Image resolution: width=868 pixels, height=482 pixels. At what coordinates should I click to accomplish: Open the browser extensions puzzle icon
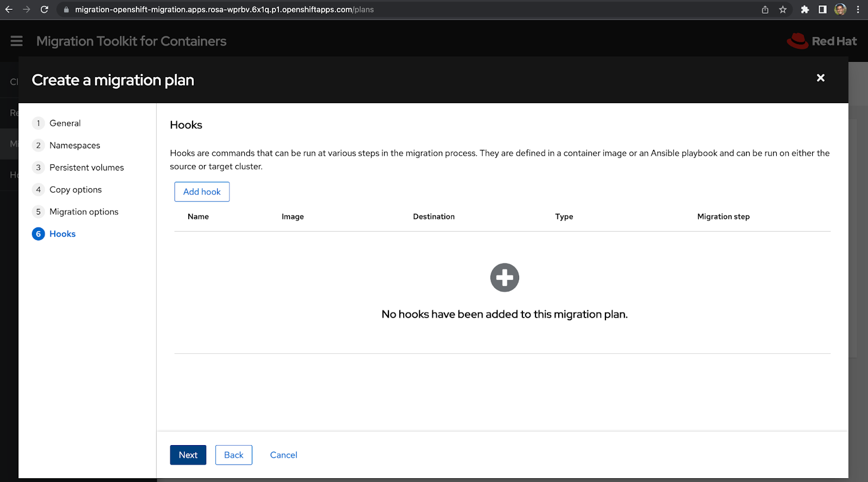(x=805, y=10)
